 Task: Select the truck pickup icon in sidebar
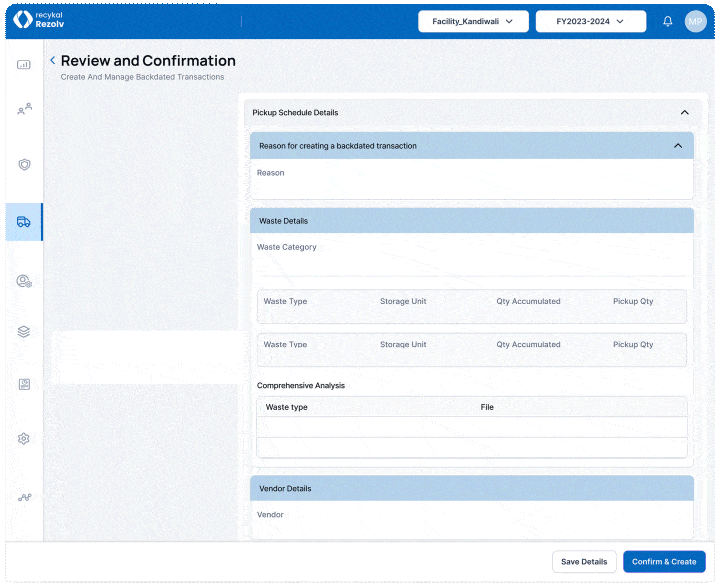(x=24, y=221)
